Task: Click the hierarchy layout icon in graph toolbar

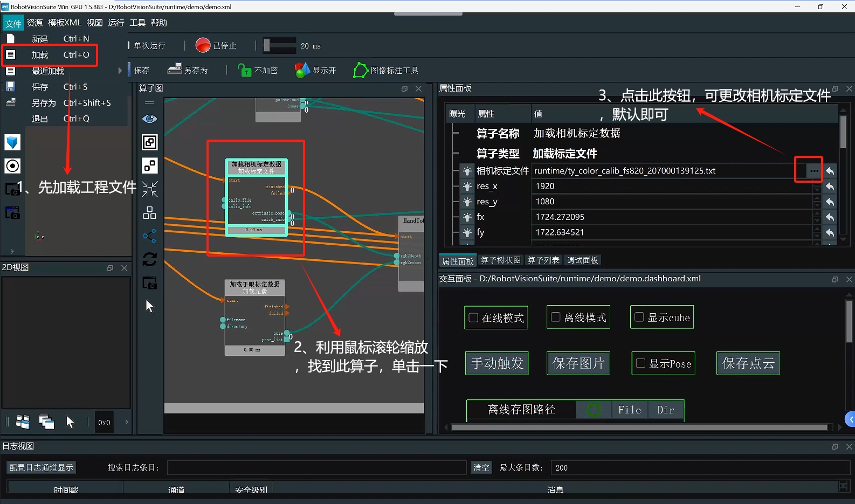Action: [149, 212]
